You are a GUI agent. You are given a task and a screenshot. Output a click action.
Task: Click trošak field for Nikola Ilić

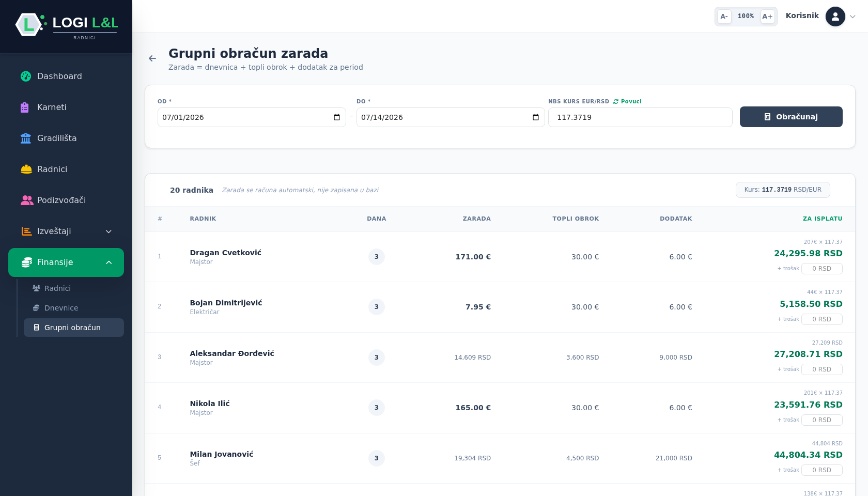tap(822, 420)
